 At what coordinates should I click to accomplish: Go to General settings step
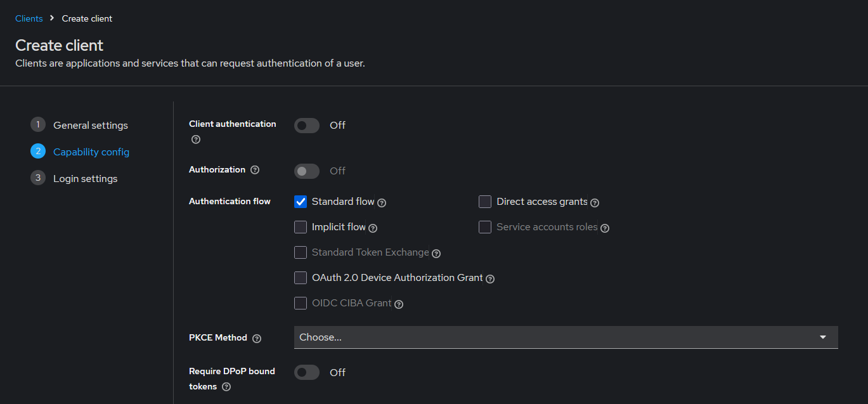pyautogui.click(x=90, y=126)
